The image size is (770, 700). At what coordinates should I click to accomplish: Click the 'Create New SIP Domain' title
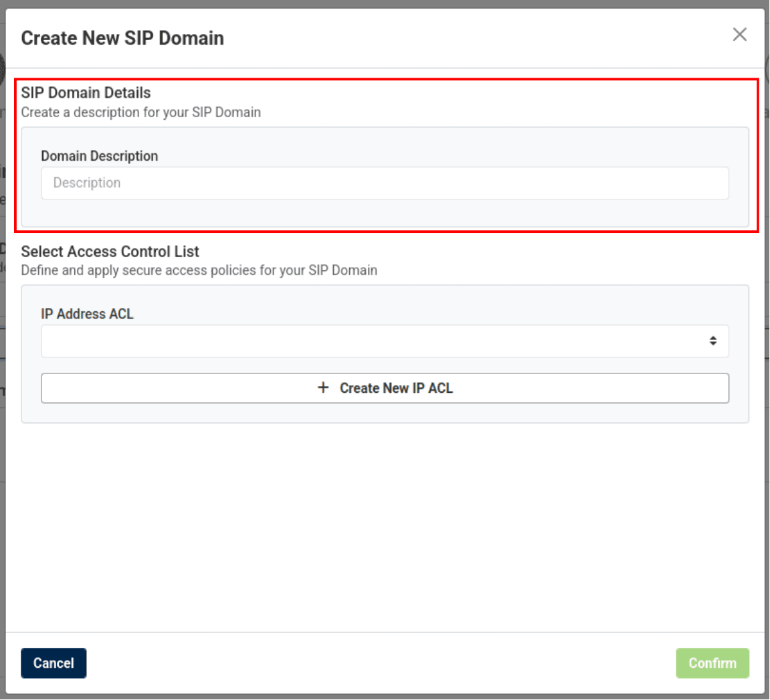[122, 38]
